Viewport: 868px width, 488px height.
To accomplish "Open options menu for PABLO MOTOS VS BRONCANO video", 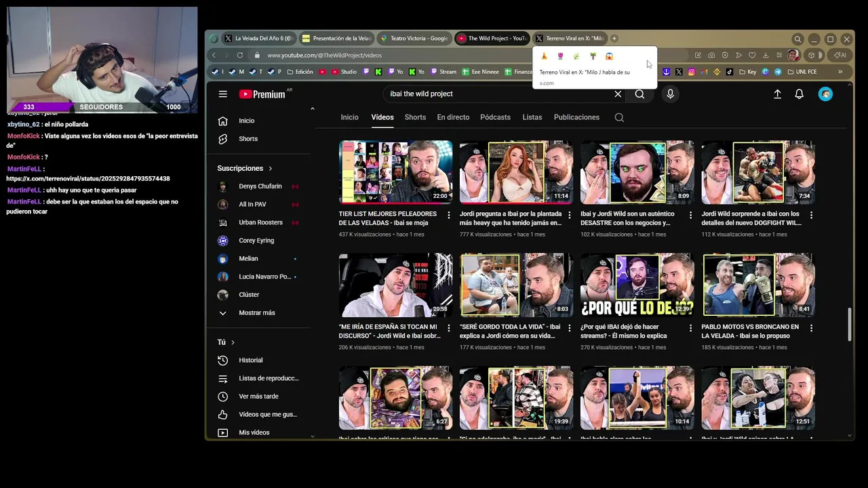I will (811, 328).
